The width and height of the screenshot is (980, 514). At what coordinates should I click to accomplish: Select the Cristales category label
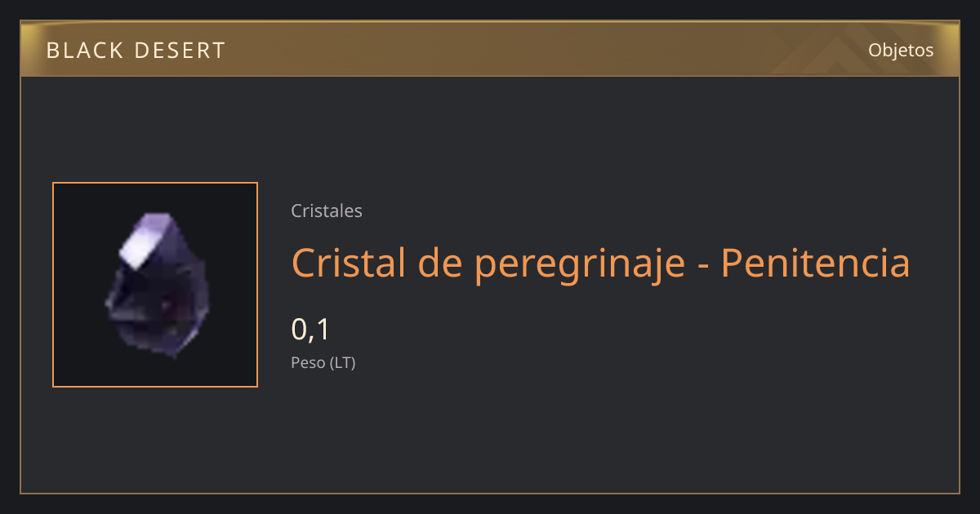327,210
